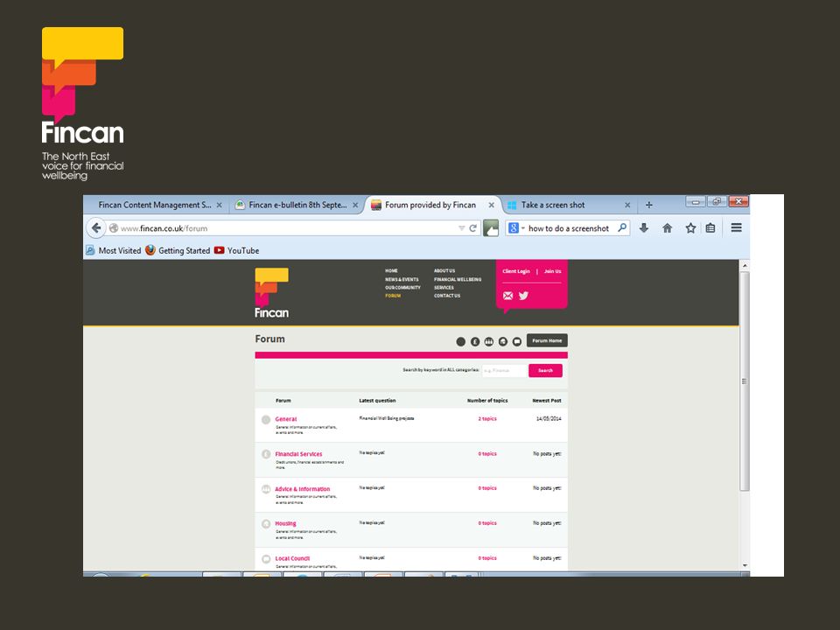Open the Google search engine dropdown
Screen dimensions: 840x630
click(516, 228)
